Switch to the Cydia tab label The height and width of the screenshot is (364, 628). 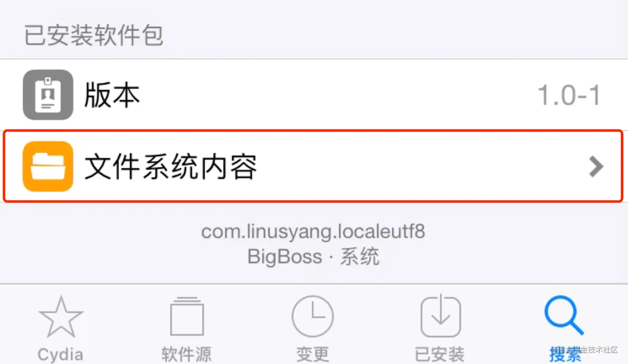[60, 355]
